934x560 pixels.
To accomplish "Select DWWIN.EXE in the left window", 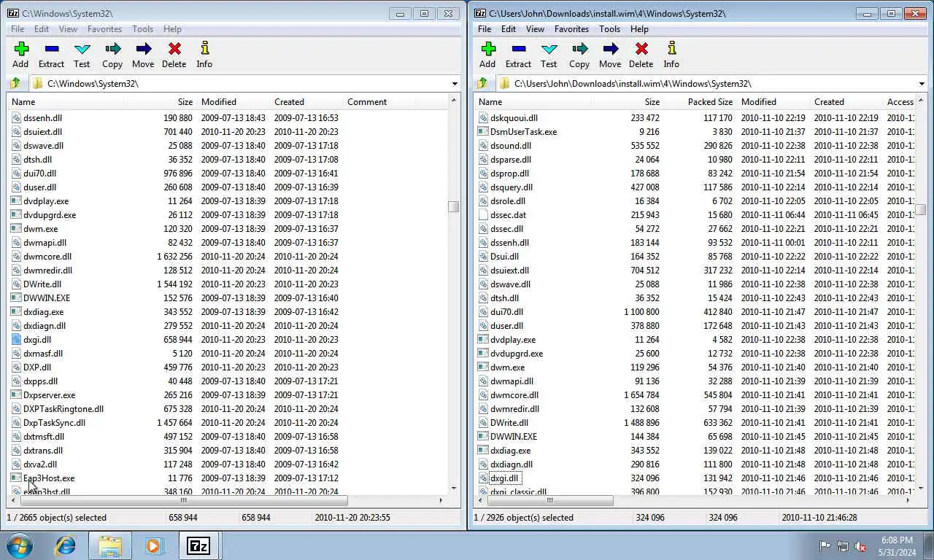I will (x=47, y=298).
